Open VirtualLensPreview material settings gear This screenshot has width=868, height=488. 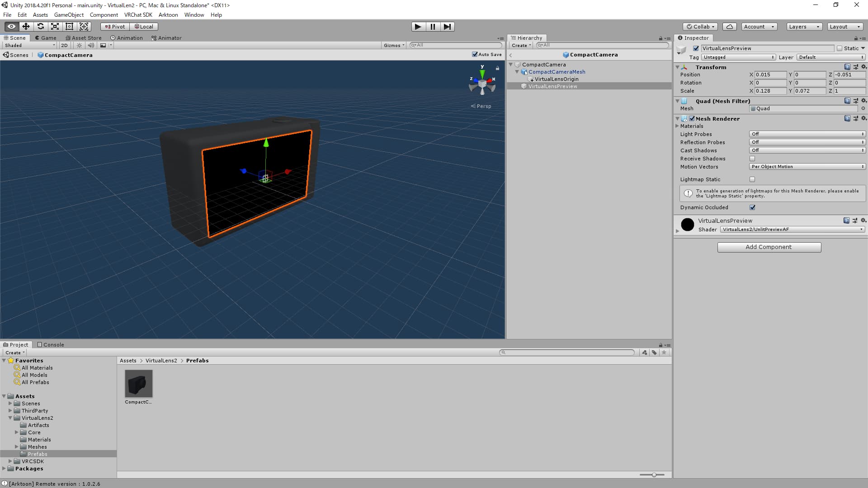click(x=863, y=221)
